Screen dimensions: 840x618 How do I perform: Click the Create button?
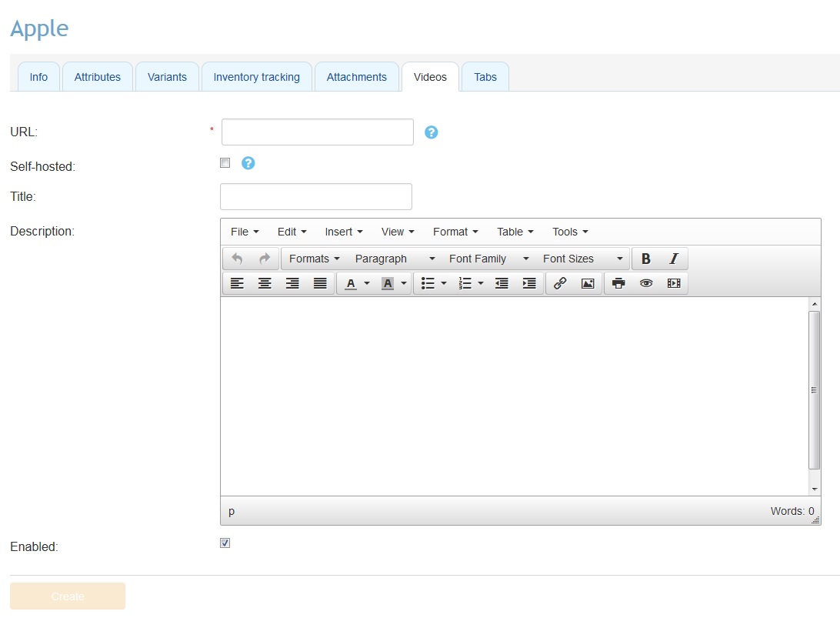[x=68, y=596]
